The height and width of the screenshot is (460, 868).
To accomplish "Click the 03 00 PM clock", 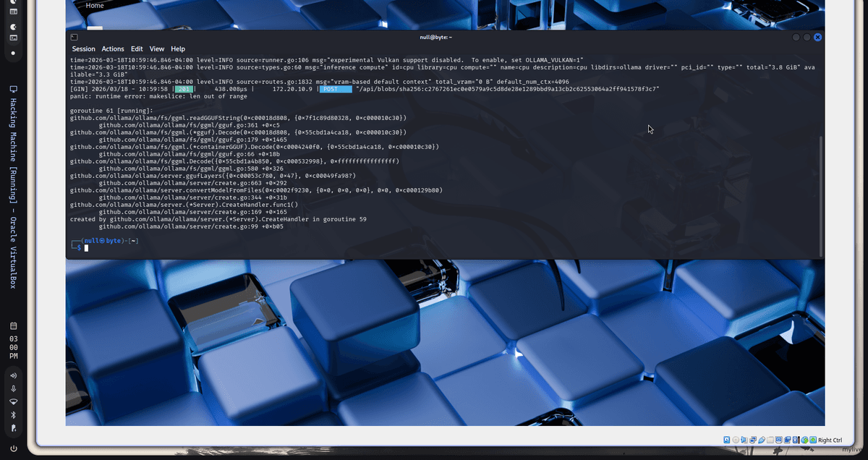I will (14, 347).
